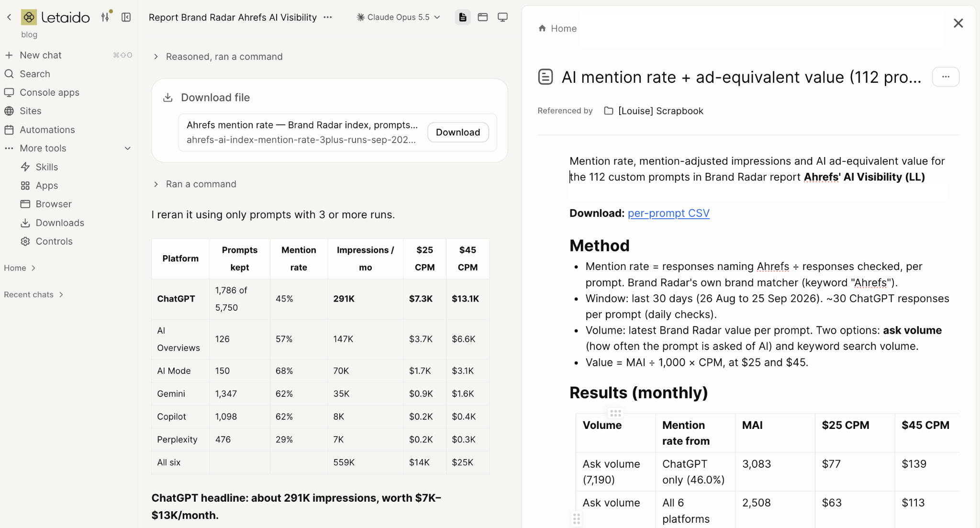Click the results table drag handle above Volume

coord(615,413)
